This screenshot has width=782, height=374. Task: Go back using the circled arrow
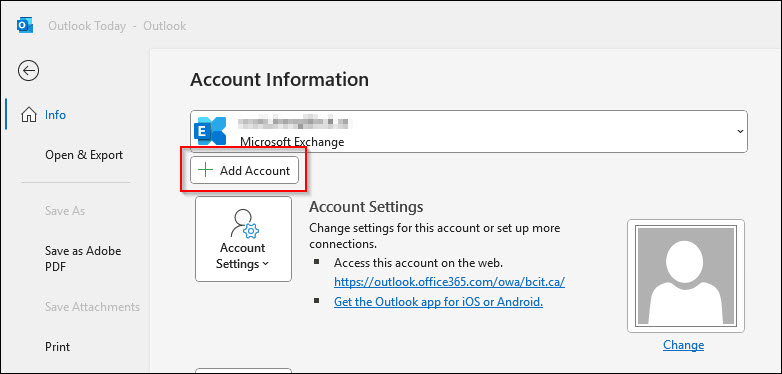(x=28, y=71)
